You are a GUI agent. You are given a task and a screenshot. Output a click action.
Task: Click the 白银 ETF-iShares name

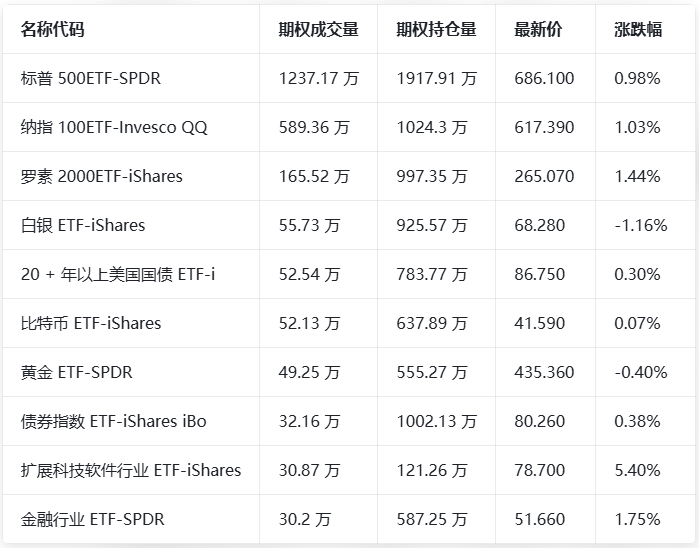pos(83,225)
